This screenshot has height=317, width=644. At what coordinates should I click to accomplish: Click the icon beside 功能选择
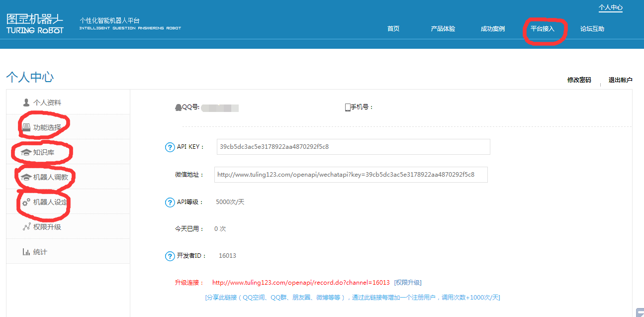(26, 127)
